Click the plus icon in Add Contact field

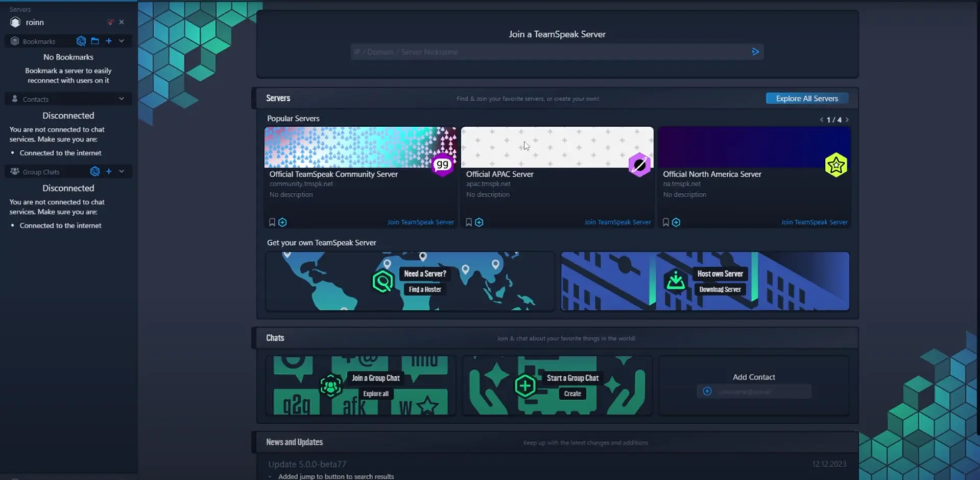[x=707, y=392]
